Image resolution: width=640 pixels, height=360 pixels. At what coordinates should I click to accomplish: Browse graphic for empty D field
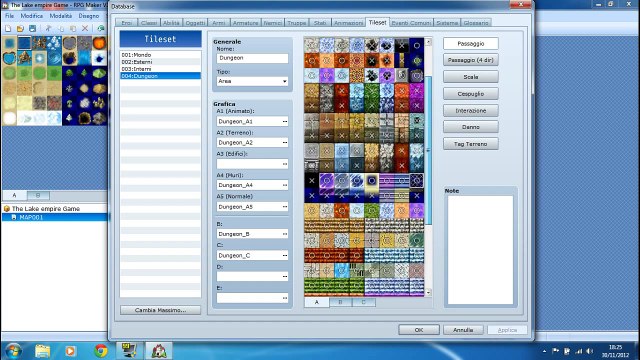click(x=284, y=277)
